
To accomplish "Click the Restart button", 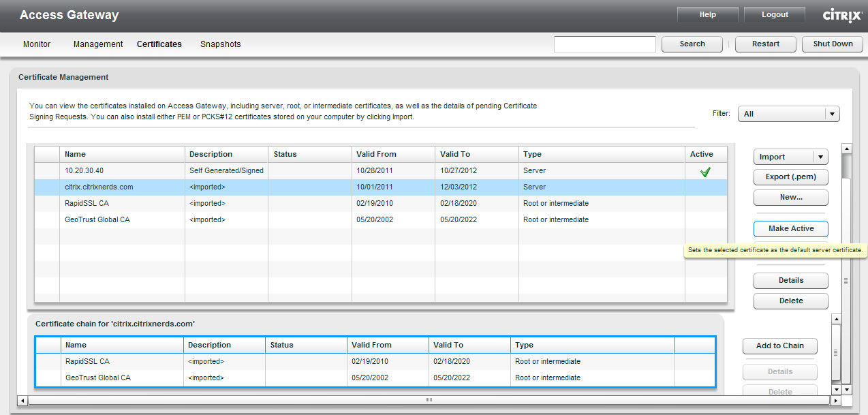I will 766,44.
